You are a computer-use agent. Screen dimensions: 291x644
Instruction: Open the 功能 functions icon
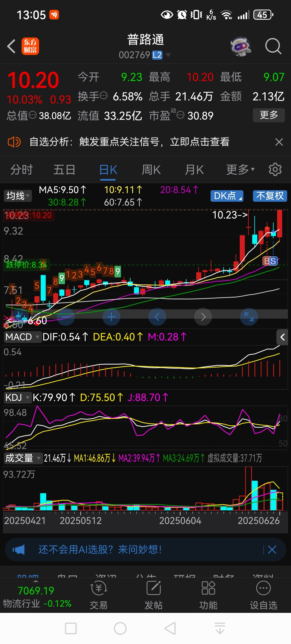click(x=208, y=595)
